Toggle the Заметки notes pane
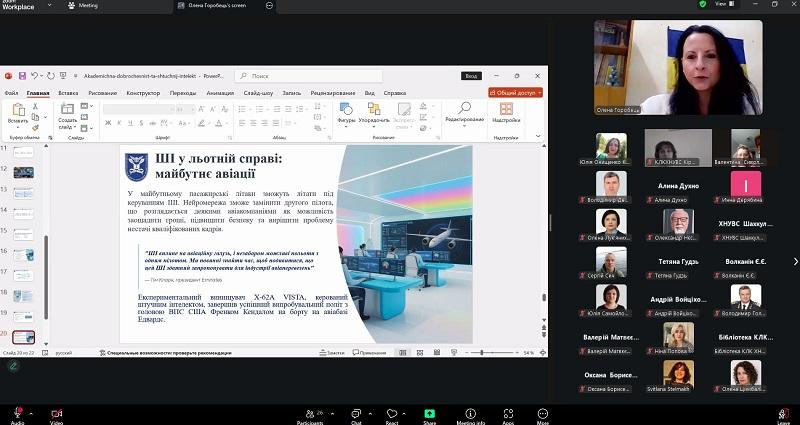This screenshot has width=800, height=425. click(329, 352)
